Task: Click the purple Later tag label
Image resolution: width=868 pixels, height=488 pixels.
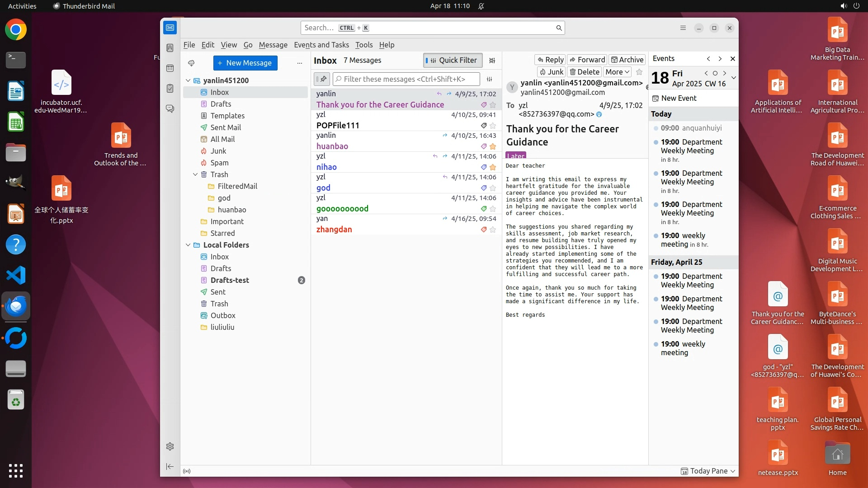Action: coord(515,155)
